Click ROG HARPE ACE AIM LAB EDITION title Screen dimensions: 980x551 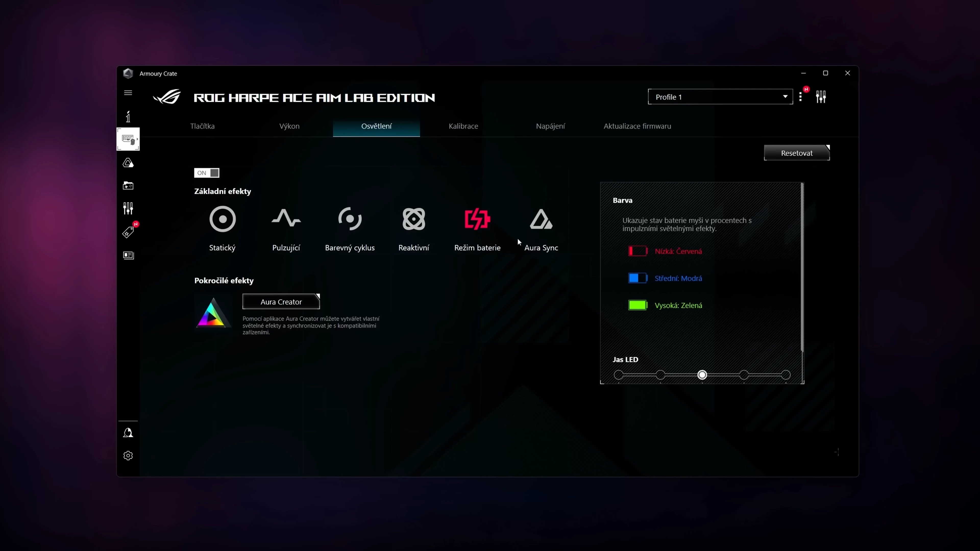click(x=314, y=98)
